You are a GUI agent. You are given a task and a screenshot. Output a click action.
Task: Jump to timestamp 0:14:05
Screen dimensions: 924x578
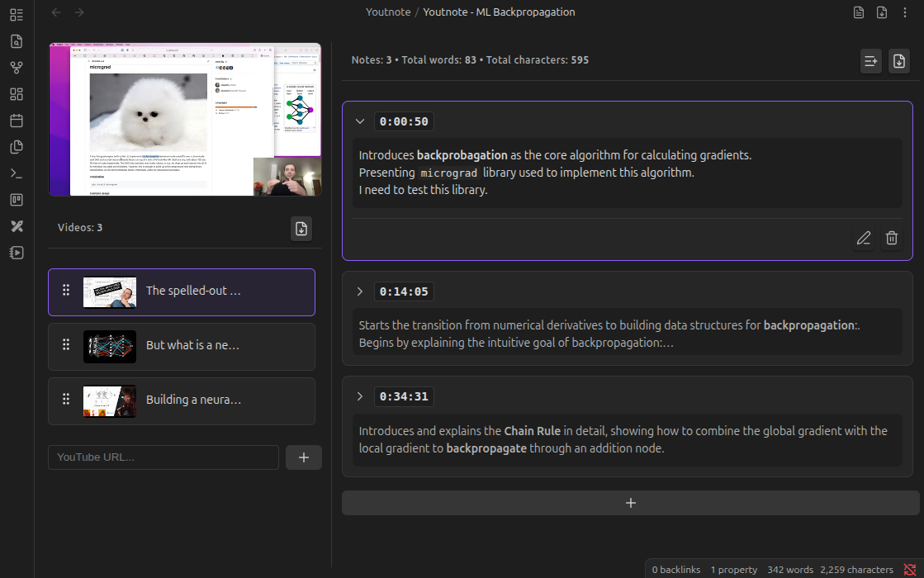pyautogui.click(x=404, y=291)
